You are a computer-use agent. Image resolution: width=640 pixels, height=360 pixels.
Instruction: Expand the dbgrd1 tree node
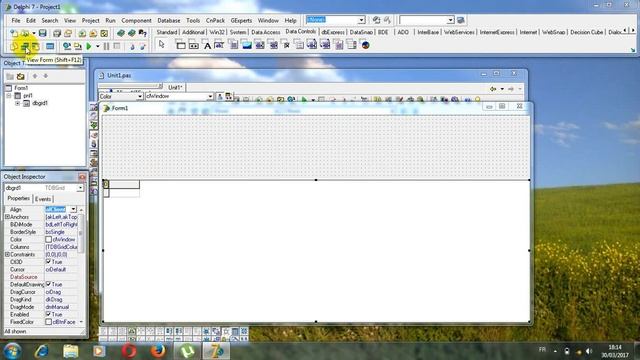pyautogui.click(x=17, y=103)
